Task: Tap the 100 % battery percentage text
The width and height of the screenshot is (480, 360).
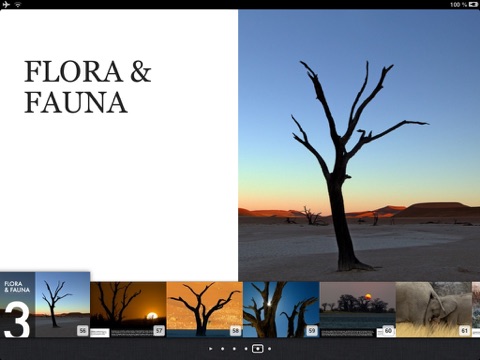Action: tap(459, 5)
